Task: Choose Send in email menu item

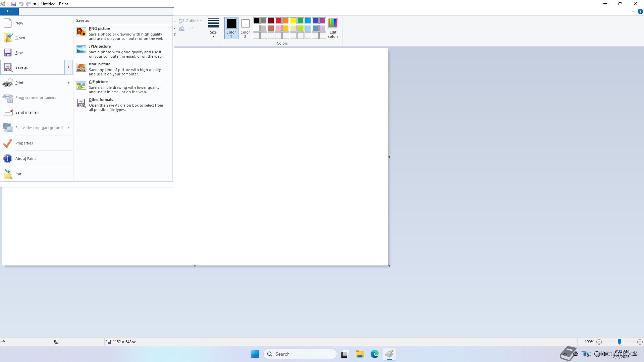Action: click(x=27, y=112)
